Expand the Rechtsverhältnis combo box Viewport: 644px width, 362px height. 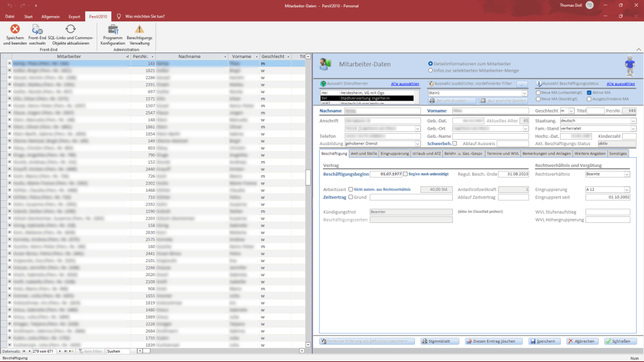point(627,174)
